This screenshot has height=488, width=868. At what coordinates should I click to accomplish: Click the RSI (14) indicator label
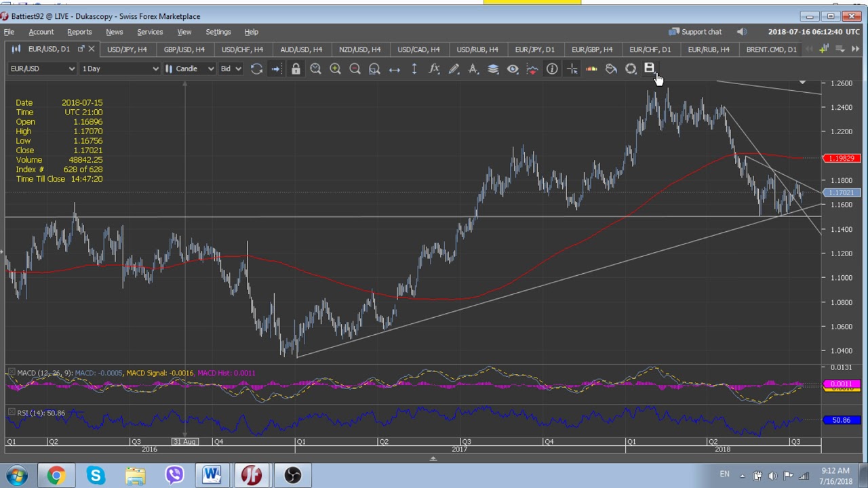point(32,413)
